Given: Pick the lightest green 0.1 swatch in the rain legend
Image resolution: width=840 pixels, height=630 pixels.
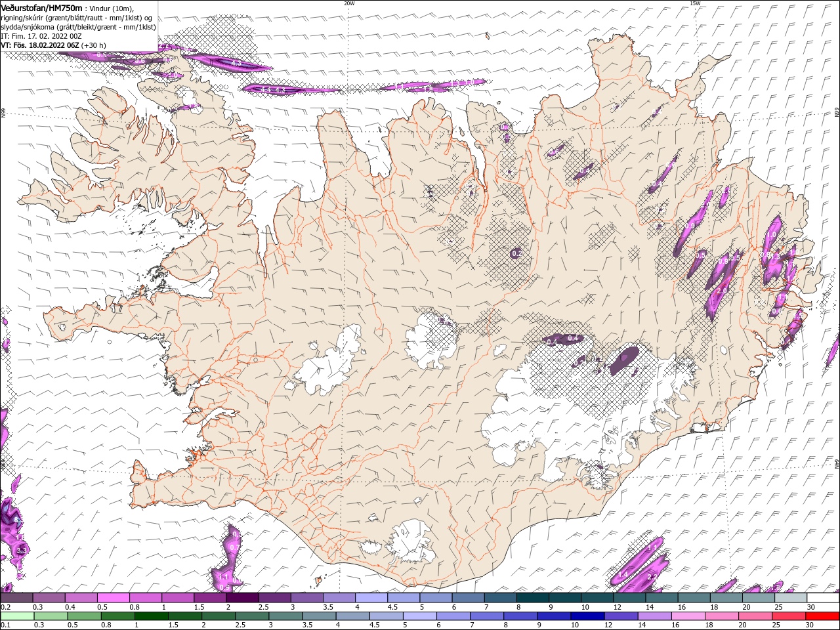Looking at the screenshot, I should (x=17, y=616).
